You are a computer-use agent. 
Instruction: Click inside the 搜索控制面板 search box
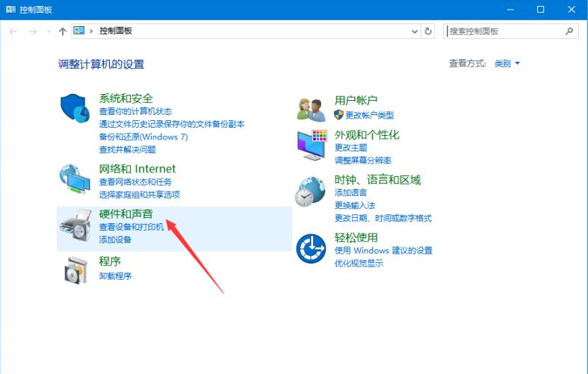504,31
